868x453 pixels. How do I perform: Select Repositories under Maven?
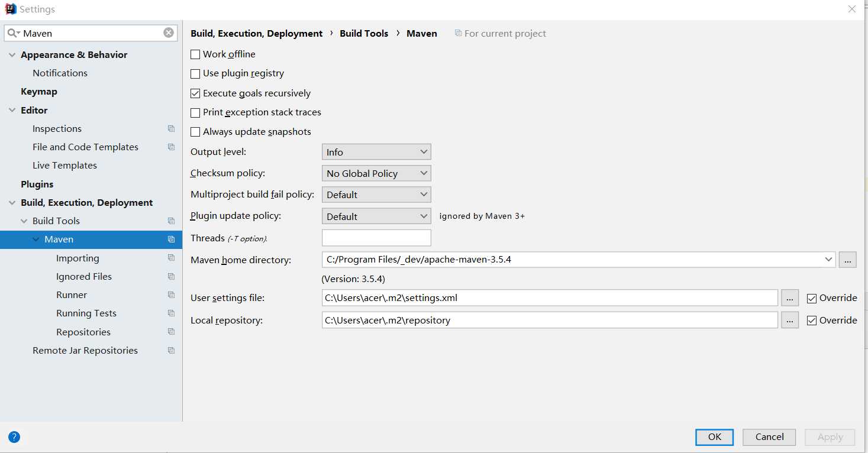pyautogui.click(x=83, y=332)
